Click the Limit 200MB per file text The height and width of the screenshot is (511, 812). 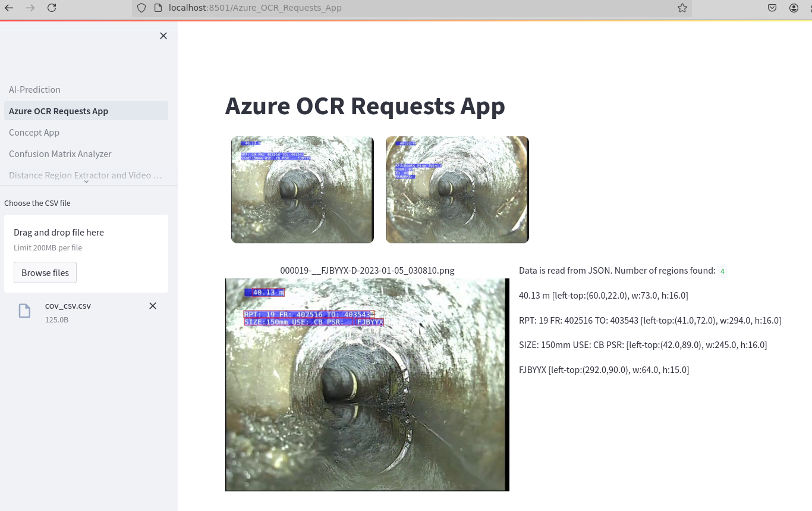tap(48, 247)
